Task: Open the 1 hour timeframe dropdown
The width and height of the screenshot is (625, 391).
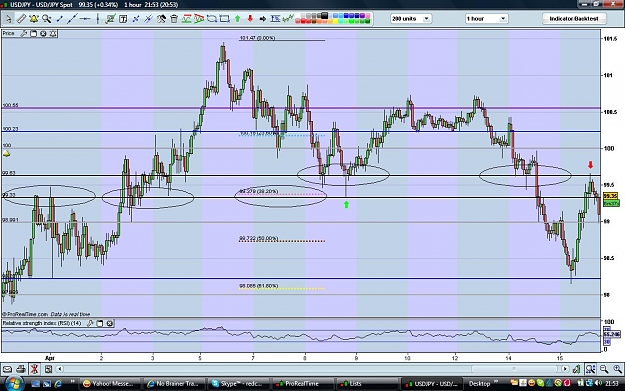Action: pos(486,19)
